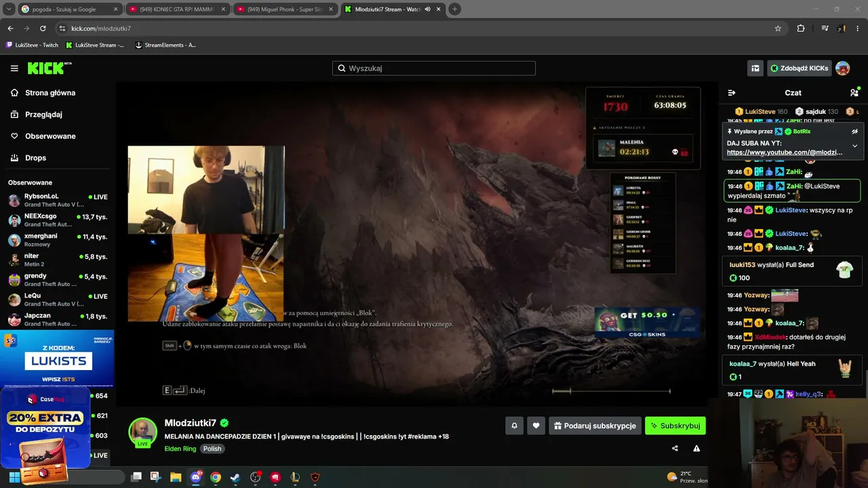Click the Elden Ring category link
868x488 pixels.
tap(180, 449)
